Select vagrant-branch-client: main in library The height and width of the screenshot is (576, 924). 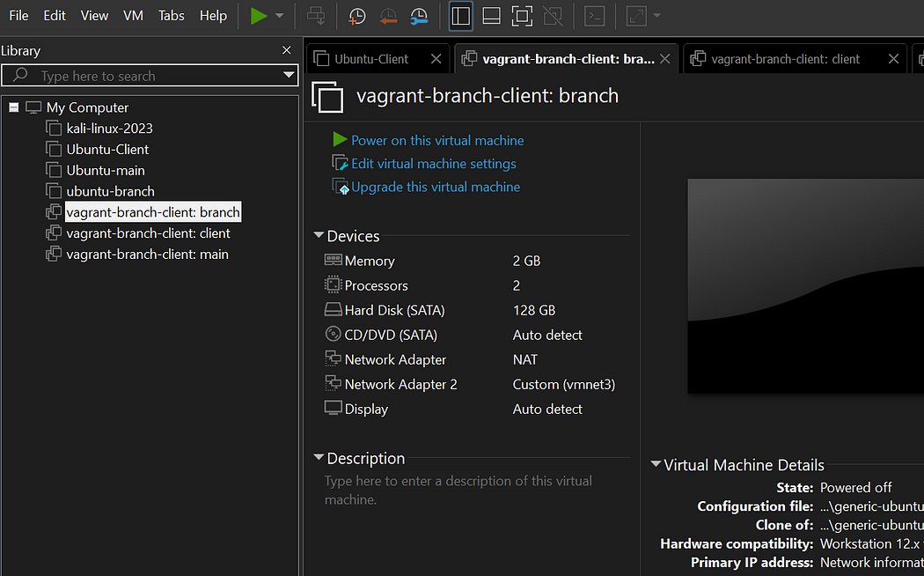[147, 255]
